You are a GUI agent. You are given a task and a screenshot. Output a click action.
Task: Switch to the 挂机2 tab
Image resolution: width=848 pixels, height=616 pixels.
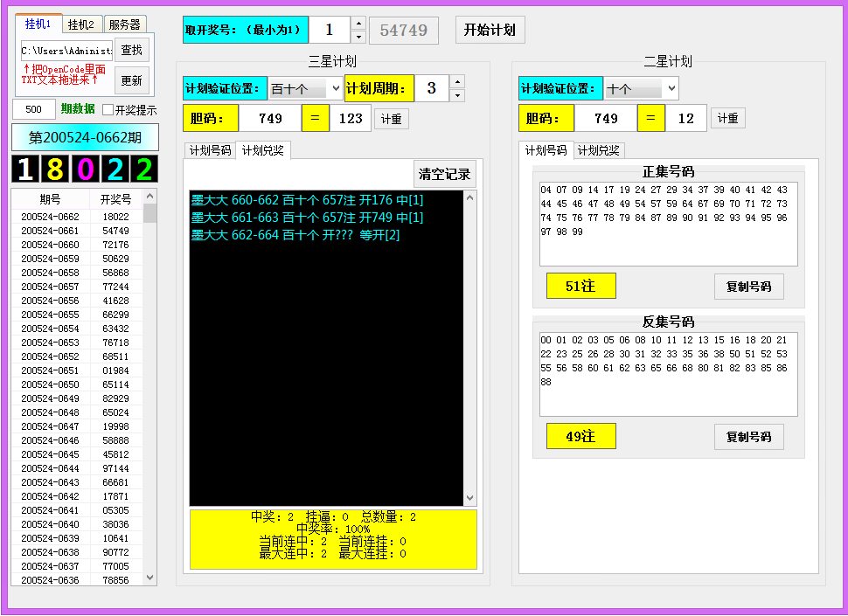click(x=81, y=24)
